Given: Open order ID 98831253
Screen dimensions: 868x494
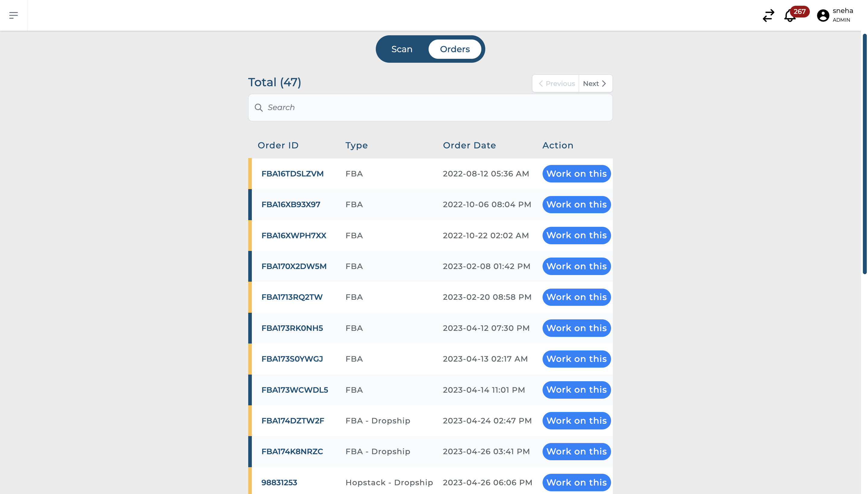Looking at the screenshot, I should pos(279,483).
